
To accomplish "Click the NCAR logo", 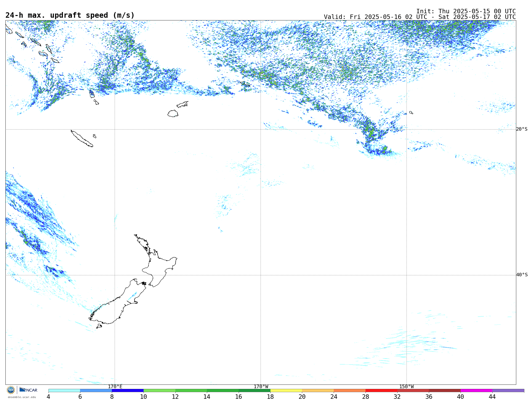I will coord(28,390).
